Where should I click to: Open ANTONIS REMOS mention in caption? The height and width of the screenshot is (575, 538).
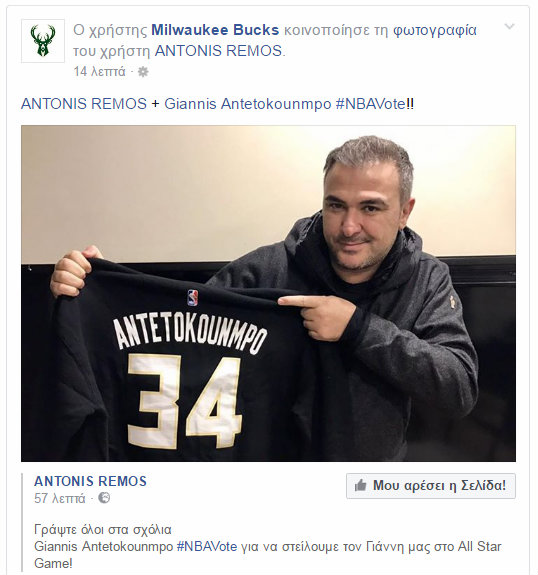tap(84, 104)
